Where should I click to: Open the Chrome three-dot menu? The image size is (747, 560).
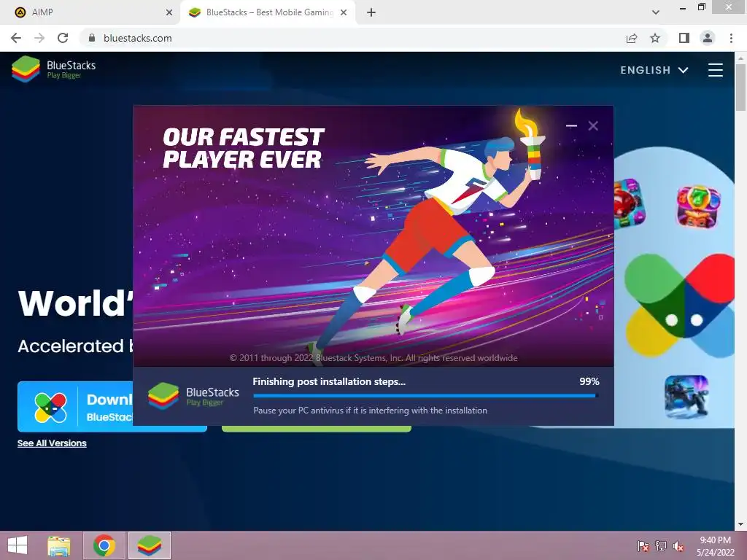[x=731, y=38]
